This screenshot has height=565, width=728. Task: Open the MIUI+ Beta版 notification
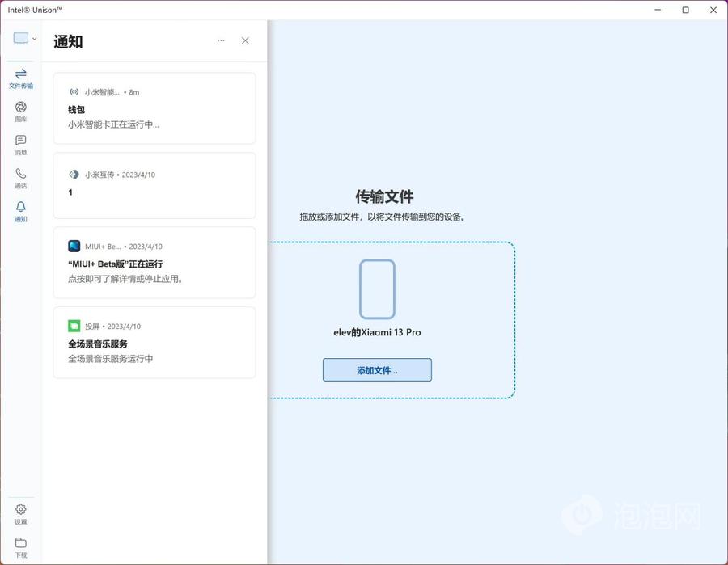pos(154,262)
